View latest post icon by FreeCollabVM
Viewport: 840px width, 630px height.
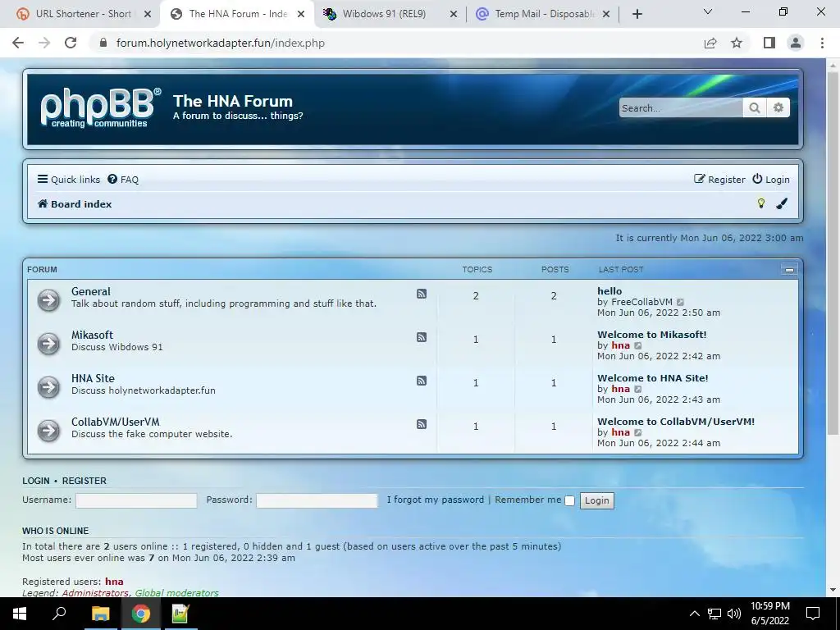(680, 302)
